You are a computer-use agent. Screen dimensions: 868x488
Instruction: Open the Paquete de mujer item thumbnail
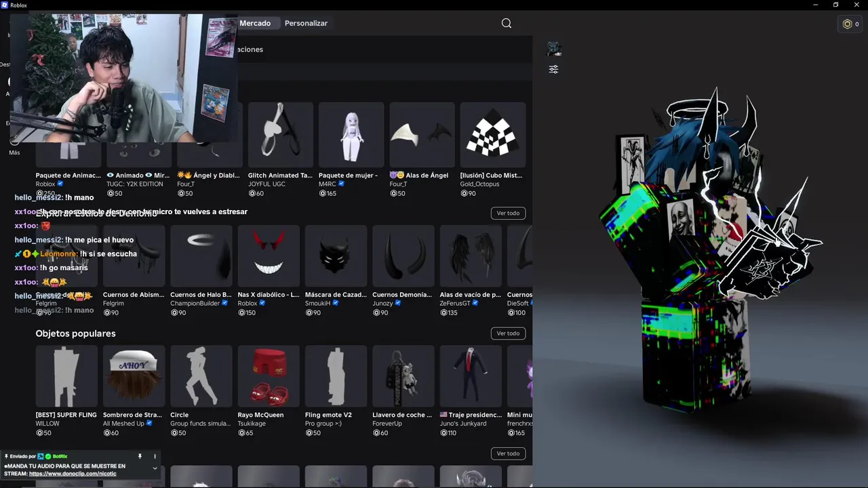[x=351, y=135]
